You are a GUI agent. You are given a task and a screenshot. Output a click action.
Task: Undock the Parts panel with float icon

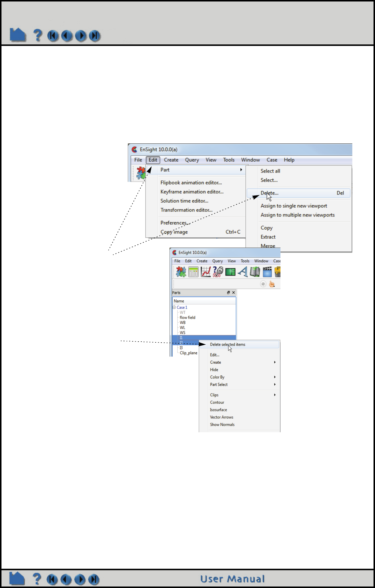coord(229,293)
